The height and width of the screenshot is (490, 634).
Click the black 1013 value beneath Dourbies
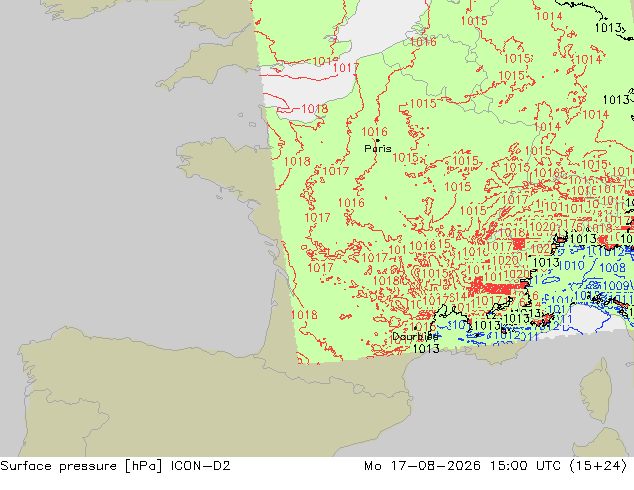(426, 348)
